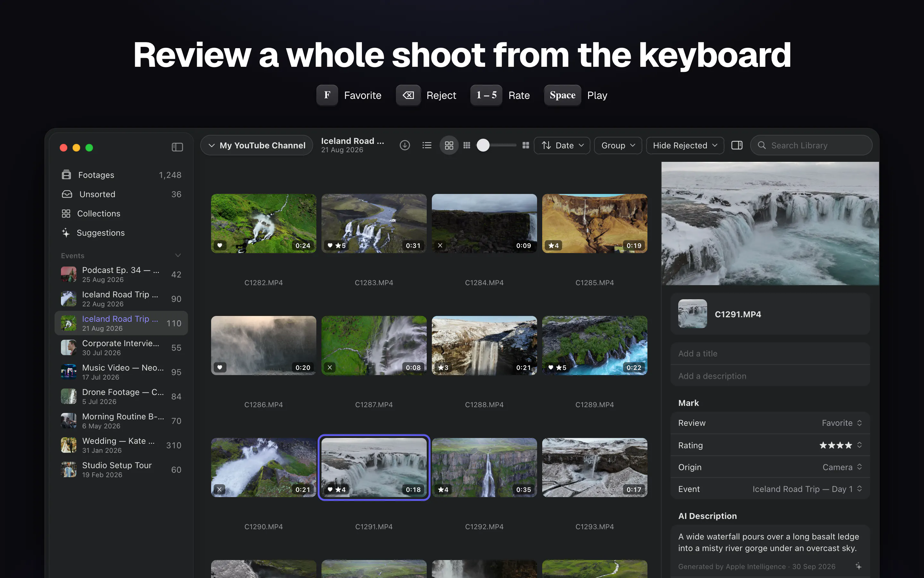Click the import download arrow icon

(405, 145)
